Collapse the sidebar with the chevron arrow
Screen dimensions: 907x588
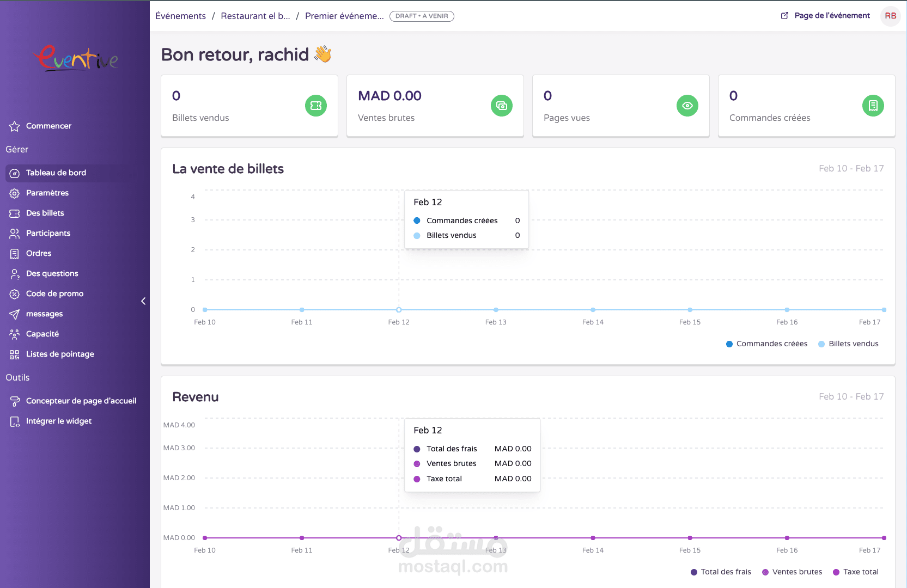pyautogui.click(x=143, y=301)
